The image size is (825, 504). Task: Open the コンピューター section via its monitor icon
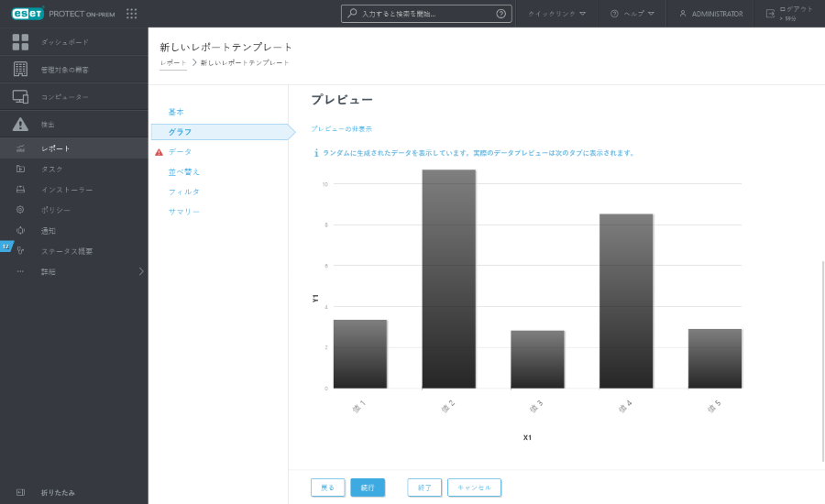click(20, 97)
